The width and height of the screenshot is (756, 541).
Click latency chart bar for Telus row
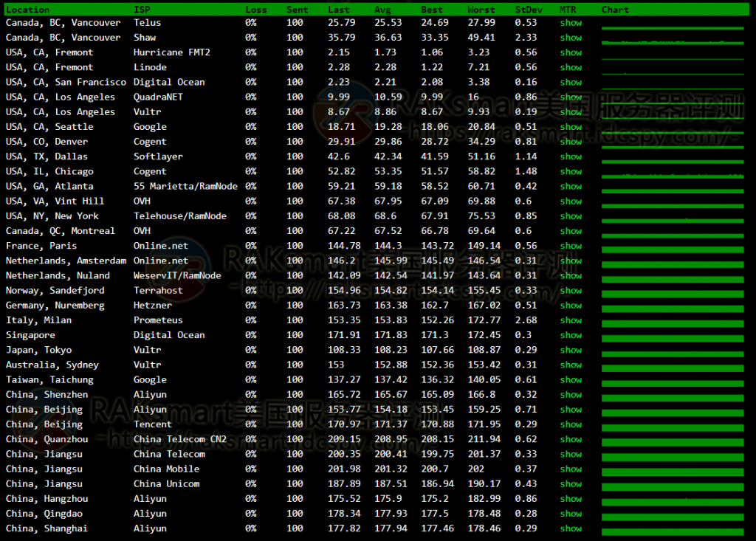673,29
